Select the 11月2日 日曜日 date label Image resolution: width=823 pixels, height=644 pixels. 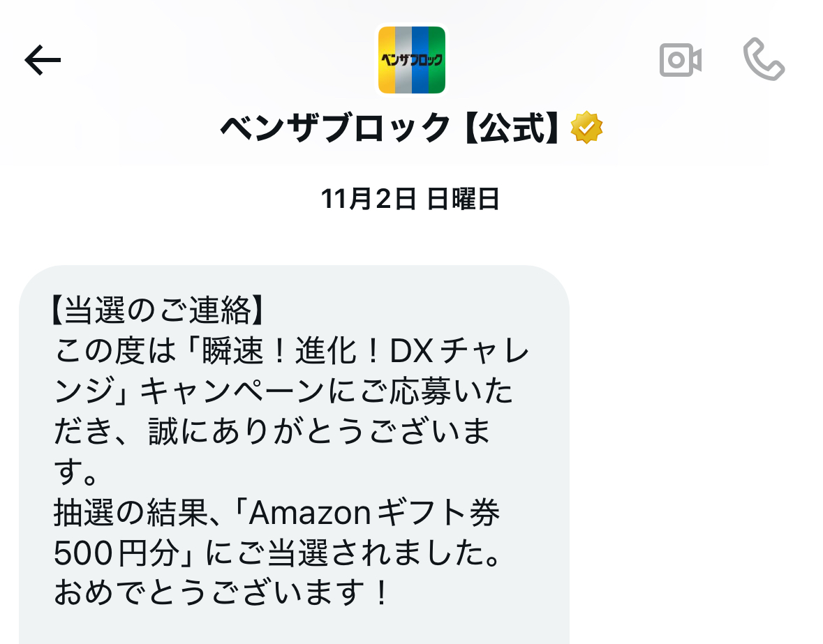410,199
